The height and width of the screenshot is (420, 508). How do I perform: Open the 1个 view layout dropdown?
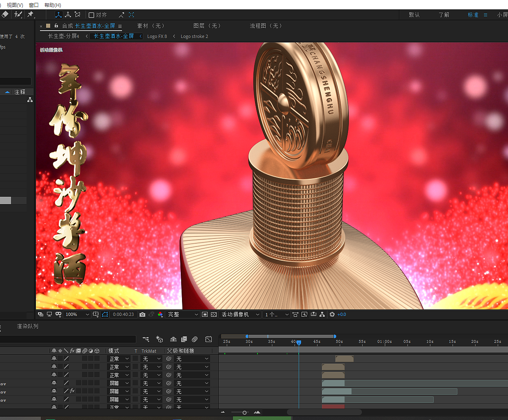277,314
